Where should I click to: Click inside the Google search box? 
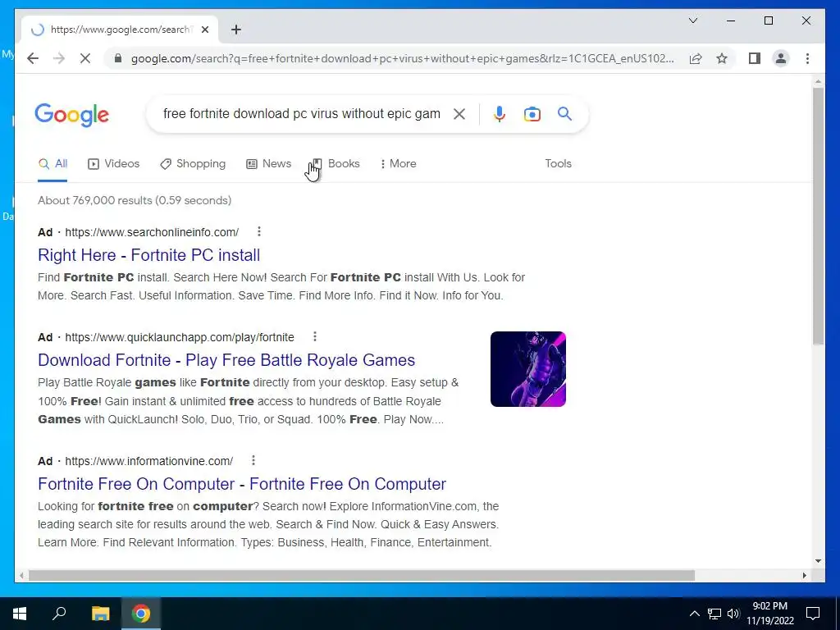pos(302,113)
